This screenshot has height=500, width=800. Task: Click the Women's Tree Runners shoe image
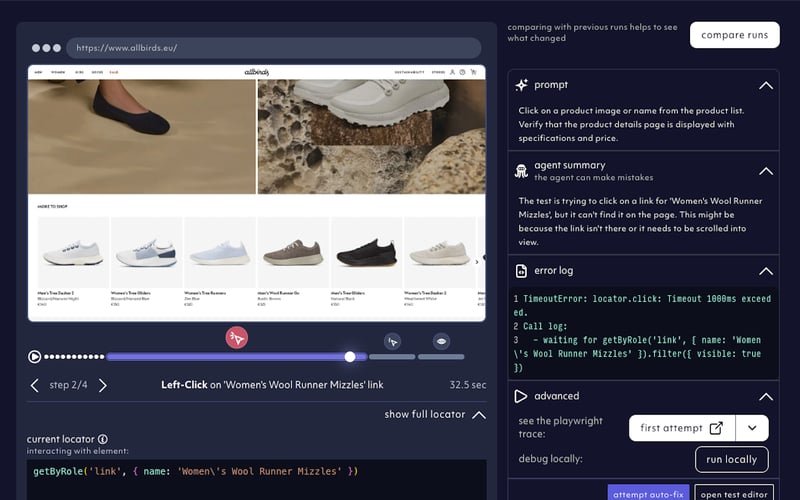tap(220, 253)
